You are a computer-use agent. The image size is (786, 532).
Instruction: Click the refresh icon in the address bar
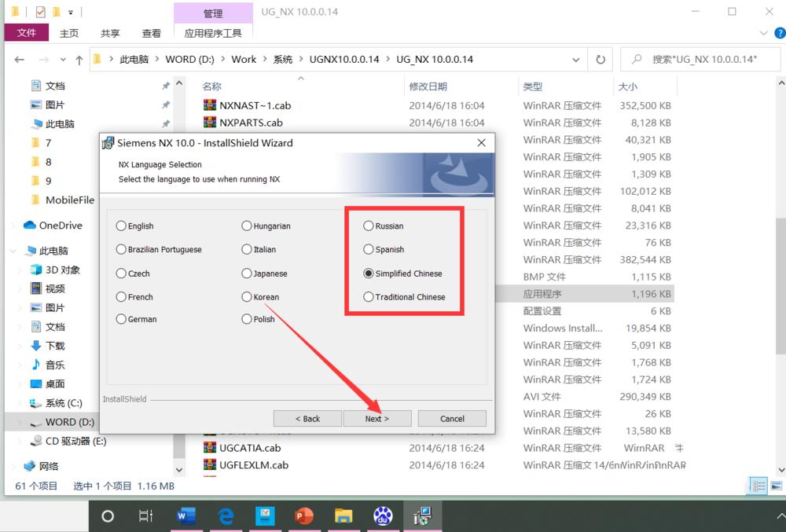tap(600, 59)
